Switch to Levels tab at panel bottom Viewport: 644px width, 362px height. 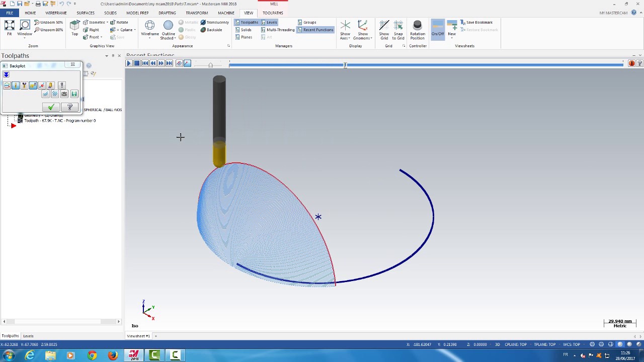coord(28,336)
